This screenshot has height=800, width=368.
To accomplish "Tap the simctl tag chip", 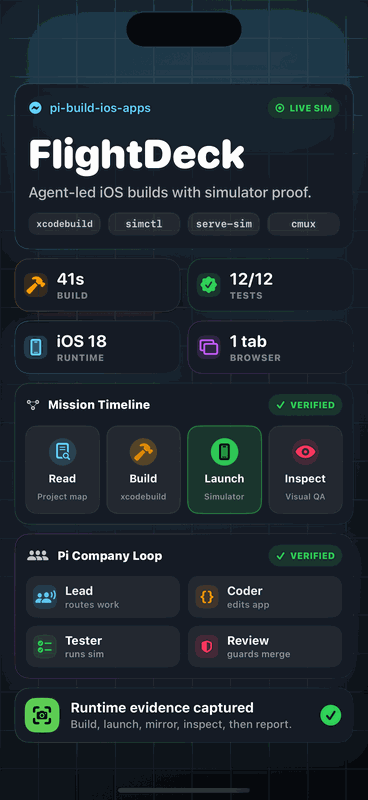I will point(144,224).
